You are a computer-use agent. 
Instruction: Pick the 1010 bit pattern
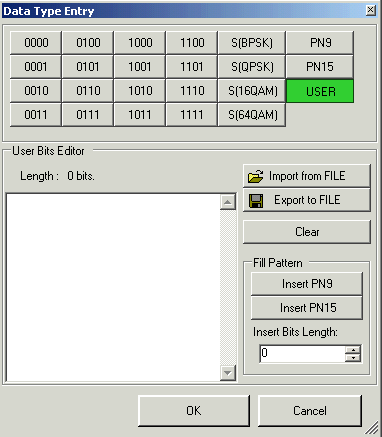pyautogui.click(x=140, y=91)
